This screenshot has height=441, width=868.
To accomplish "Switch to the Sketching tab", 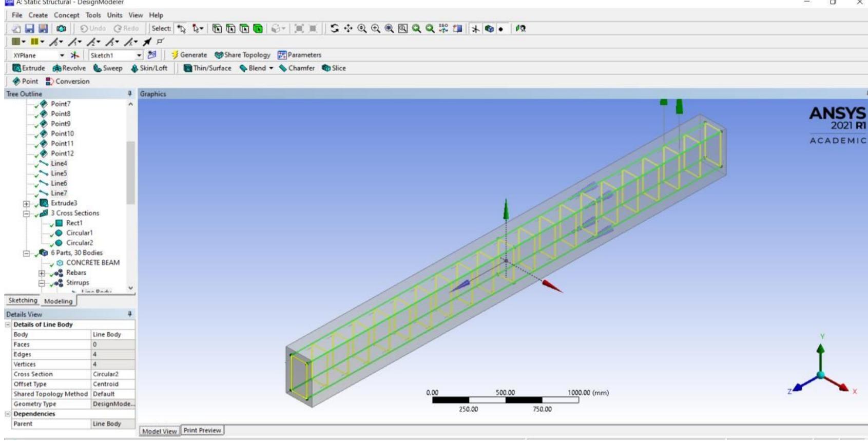I will [x=23, y=300].
